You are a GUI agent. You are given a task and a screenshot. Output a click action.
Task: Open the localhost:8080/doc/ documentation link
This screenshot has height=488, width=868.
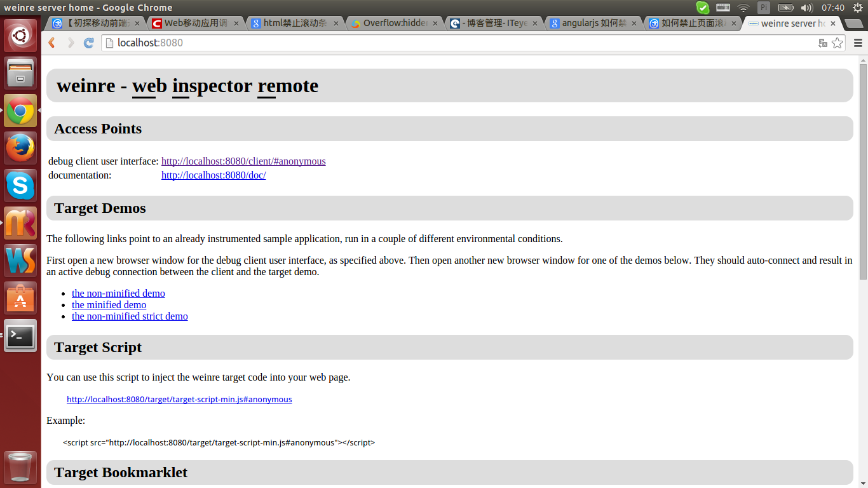point(214,175)
